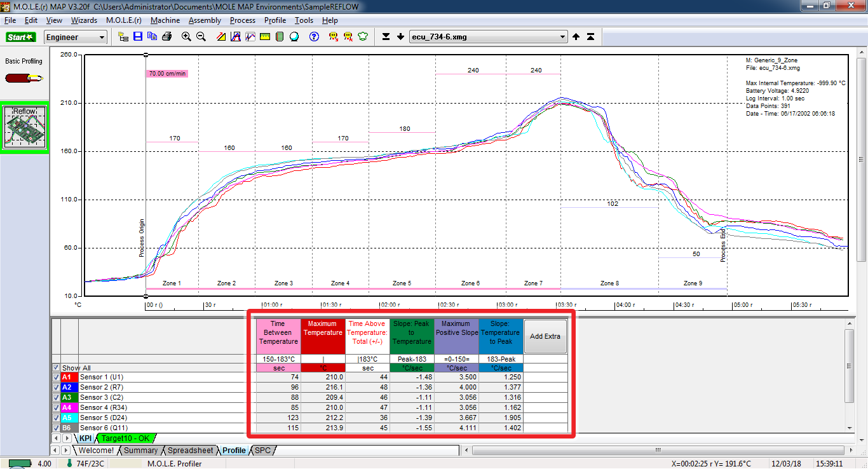Click the Maximum Temperature column header

tap(323, 336)
